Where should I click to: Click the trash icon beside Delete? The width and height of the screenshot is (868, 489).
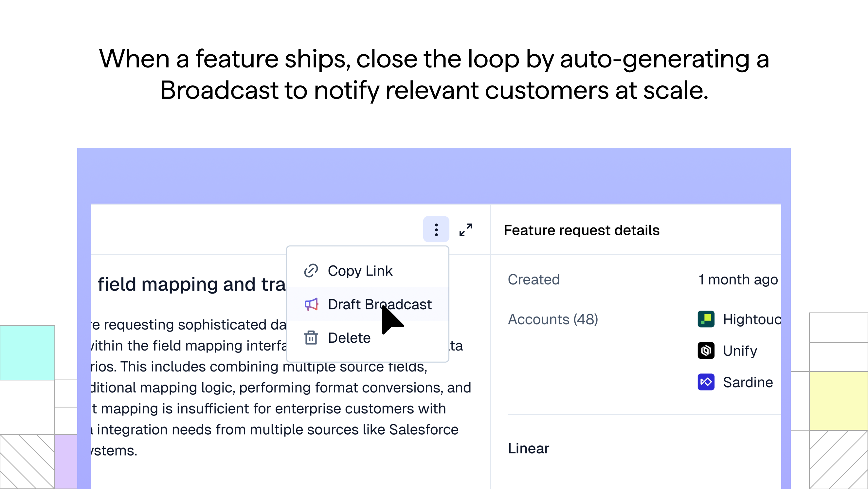coord(310,338)
